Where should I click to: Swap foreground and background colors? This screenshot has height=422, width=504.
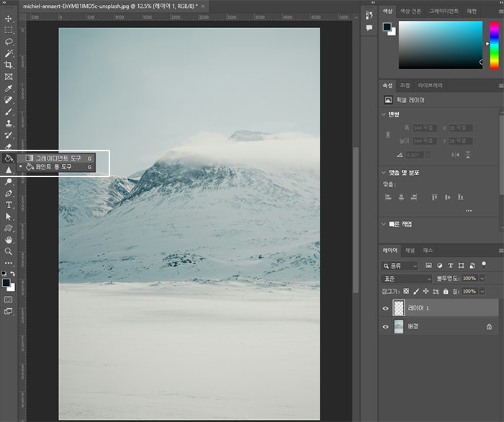(12, 274)
